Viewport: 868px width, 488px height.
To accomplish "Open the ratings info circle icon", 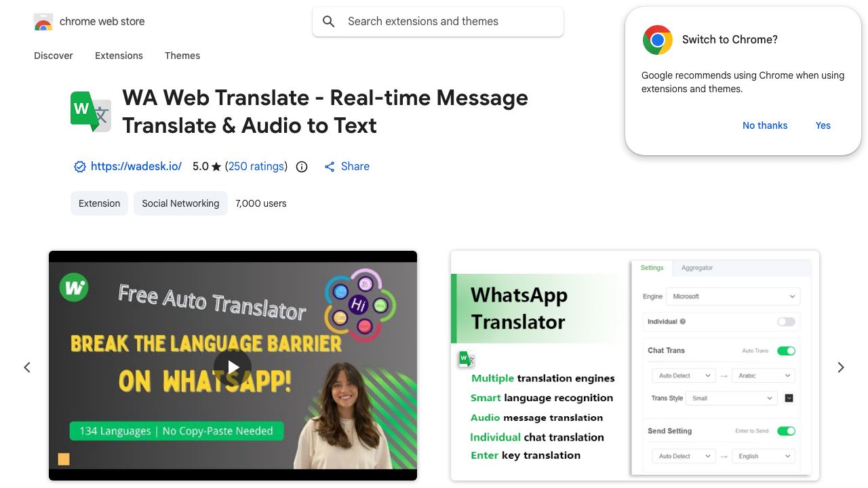I will click(302, 167).
